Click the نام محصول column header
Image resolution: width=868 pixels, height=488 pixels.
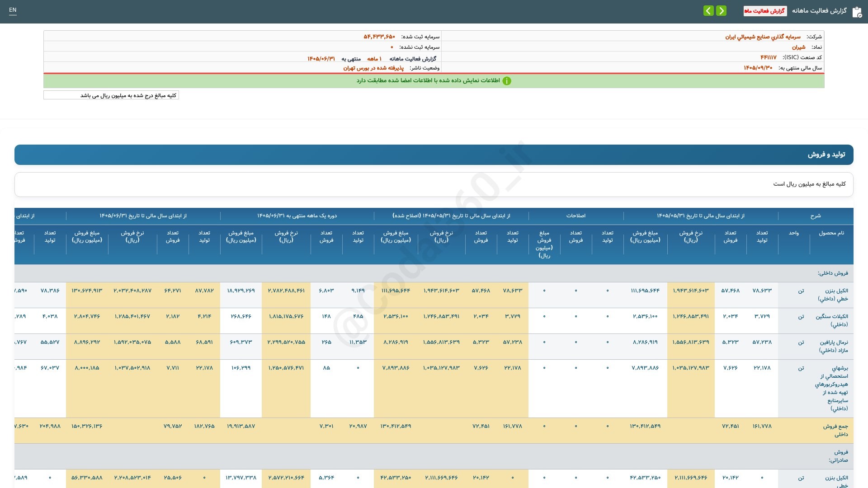coord(831,233)
